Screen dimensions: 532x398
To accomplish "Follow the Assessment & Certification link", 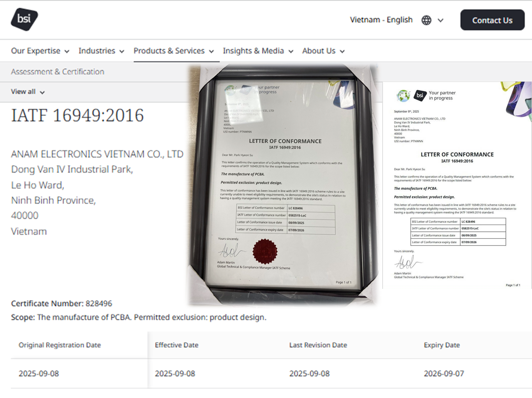I will (57, 72).
